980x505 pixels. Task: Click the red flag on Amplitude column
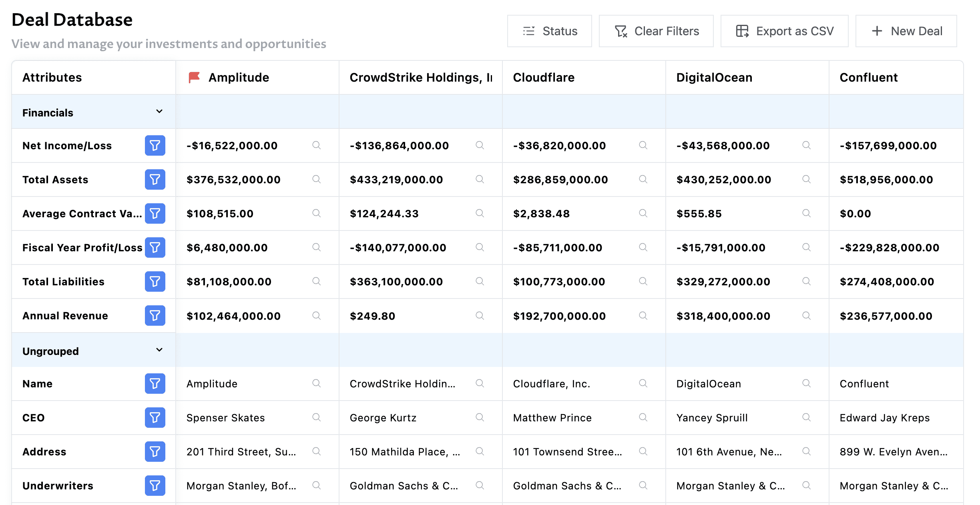(194, 77)
